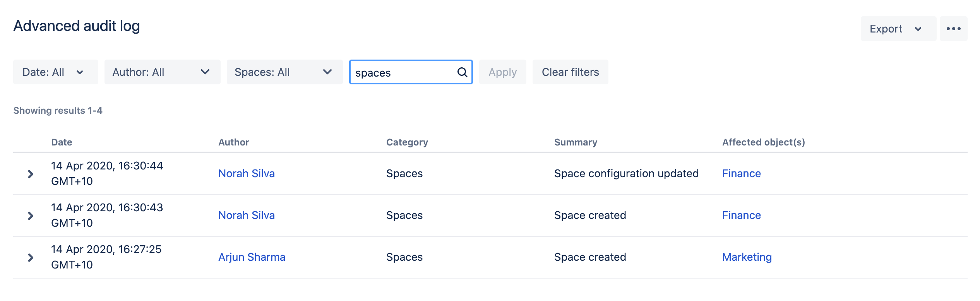Open Finance link for Space created entry
Image resolution: width=980 pixels, height=301 pixels.
click(741, 215)
